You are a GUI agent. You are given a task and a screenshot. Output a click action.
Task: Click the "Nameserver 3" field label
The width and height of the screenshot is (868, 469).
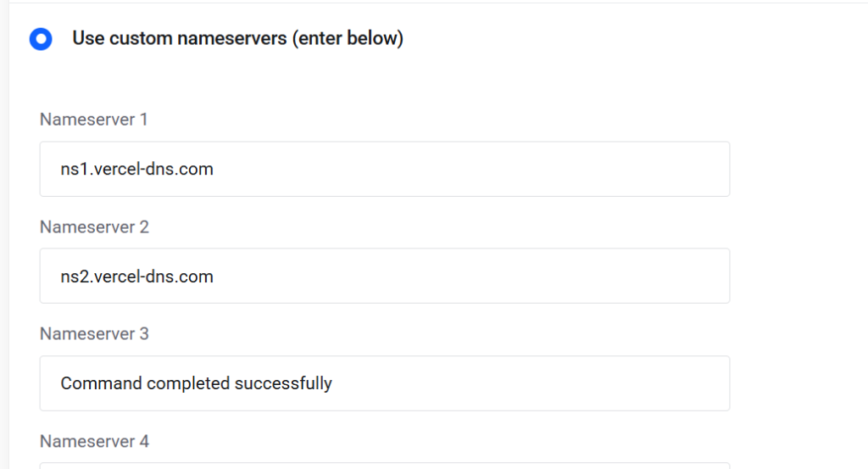point(94,334)
